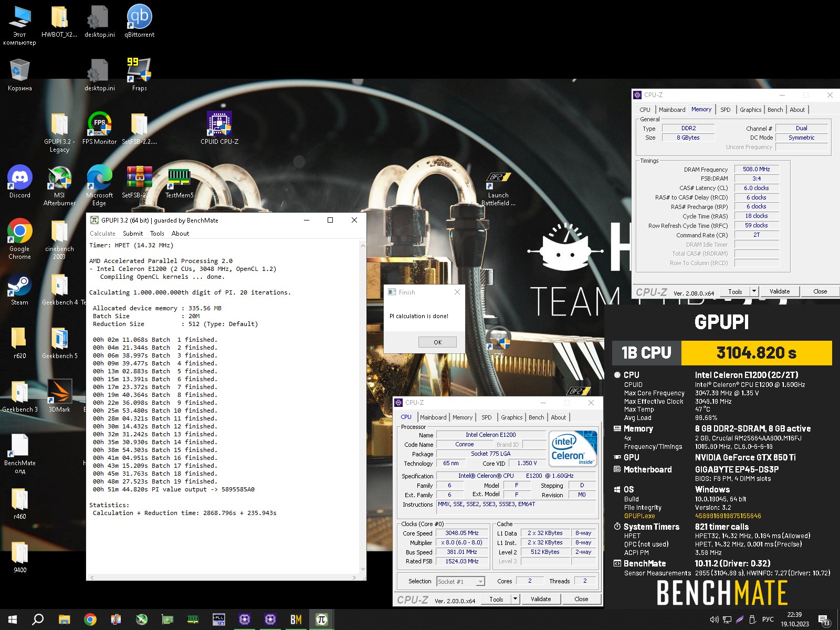Click the Windows Start button
The image size is (840, 630).
click(x=13, y=619)
